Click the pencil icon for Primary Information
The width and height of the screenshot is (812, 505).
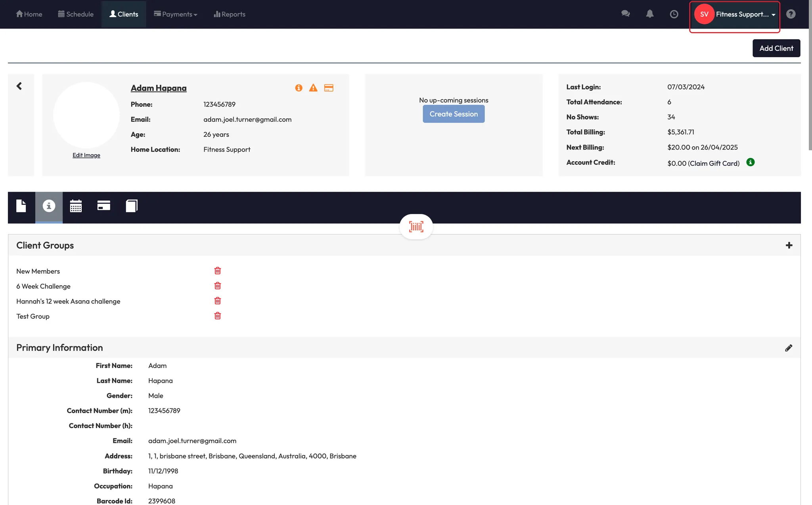point(788,348)
